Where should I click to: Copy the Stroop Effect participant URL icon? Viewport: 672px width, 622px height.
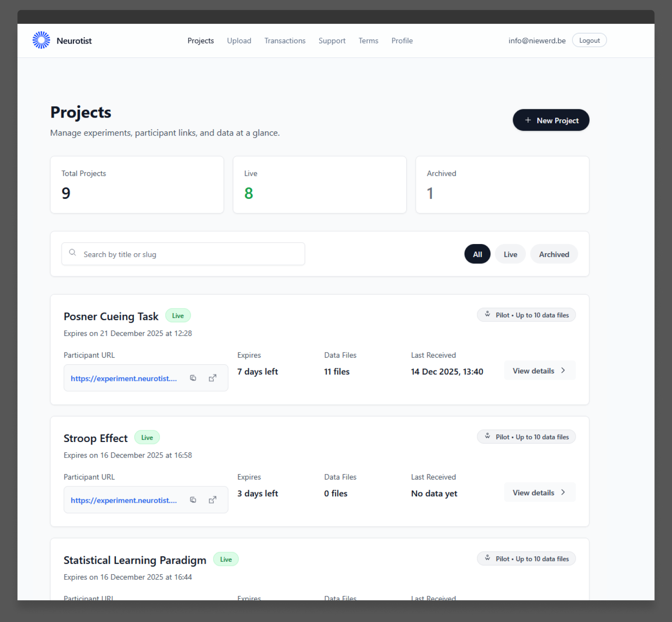pos(193,499)
